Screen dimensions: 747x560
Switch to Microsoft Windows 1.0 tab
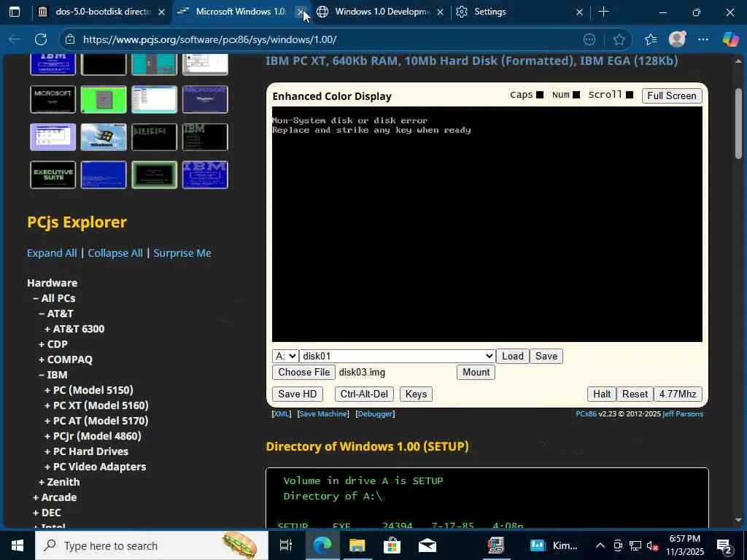(x=241, y=12)
